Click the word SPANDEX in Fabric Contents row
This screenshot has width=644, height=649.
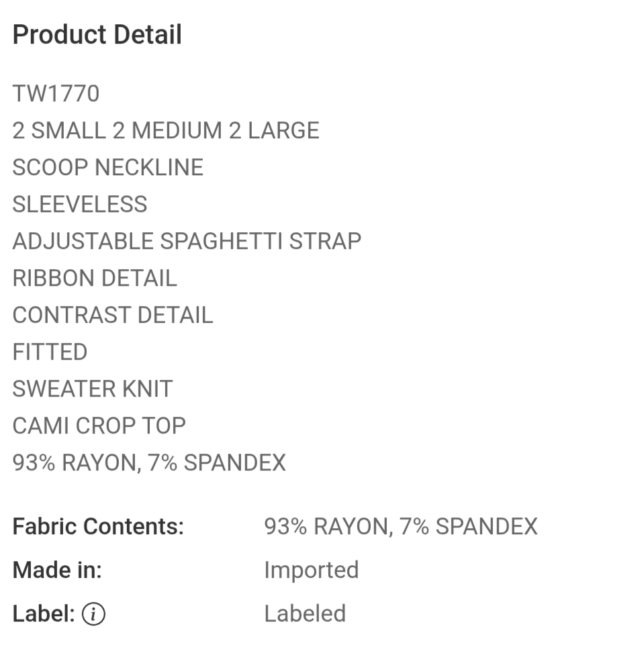[x=486, y=526]
